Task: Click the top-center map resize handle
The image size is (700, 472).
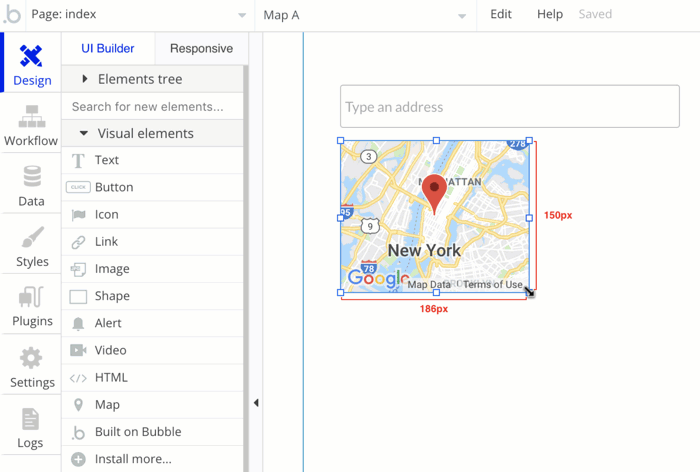Action: (x=436, y=141)
